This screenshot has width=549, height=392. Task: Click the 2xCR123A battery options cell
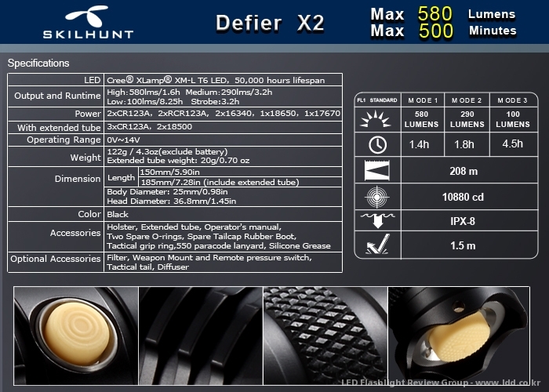(224, 114)
